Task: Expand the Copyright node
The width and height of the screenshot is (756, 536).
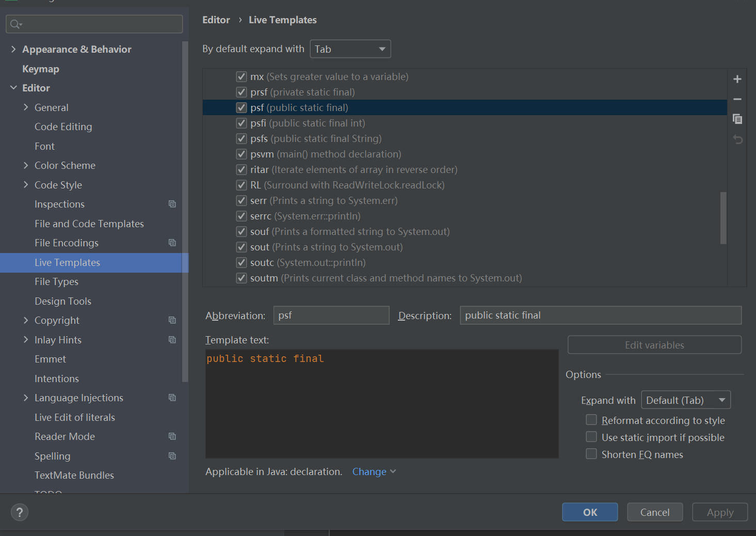Action: [26, 320]
